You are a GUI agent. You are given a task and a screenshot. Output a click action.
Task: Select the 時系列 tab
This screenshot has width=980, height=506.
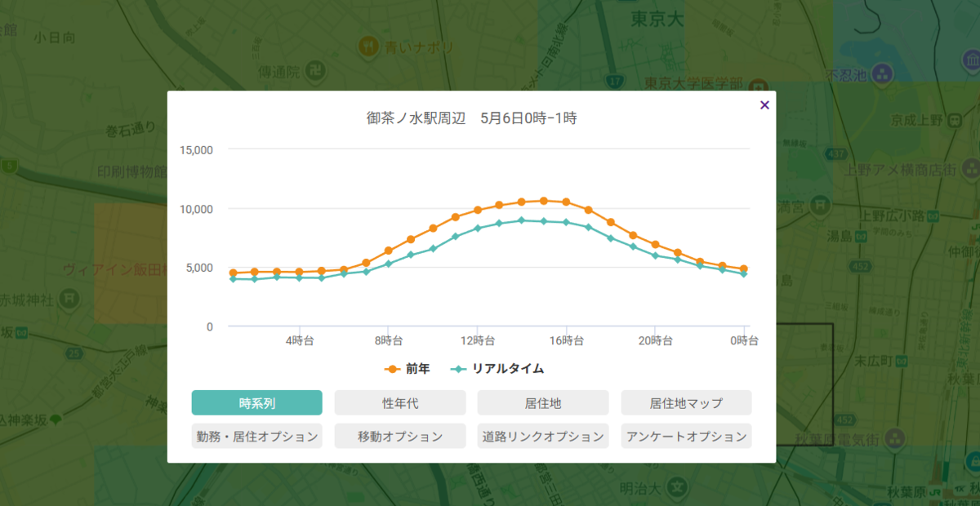pos(257,402)
